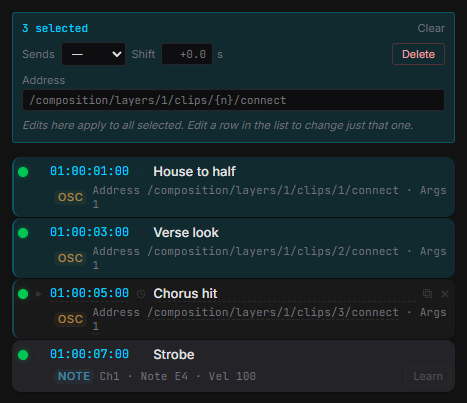Image resolution: width=467 pixels, height=403 pixels.
Task: Select the Verse look cue name
Action: [186, 233]
